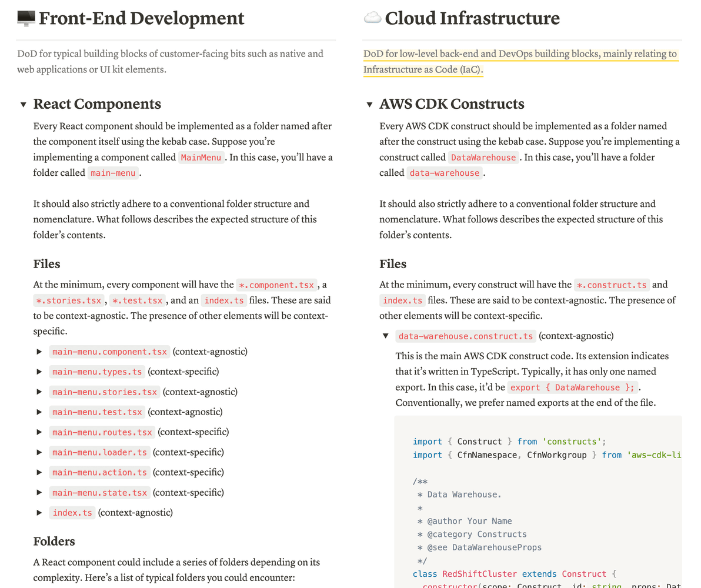The image size is (701, 588).
Task: Expand the main-menu.component.tsx toggle
Action: [39, 352]
